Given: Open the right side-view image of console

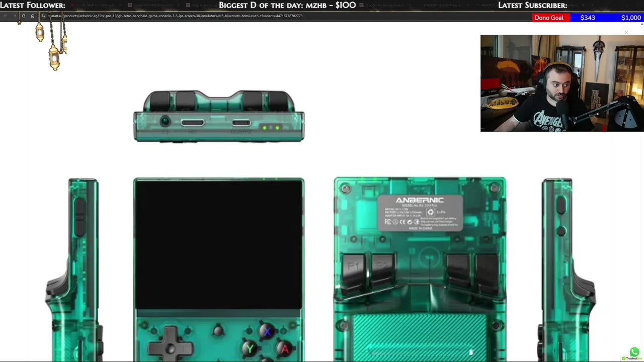Looking at the screenshot, I should point(568,269).
